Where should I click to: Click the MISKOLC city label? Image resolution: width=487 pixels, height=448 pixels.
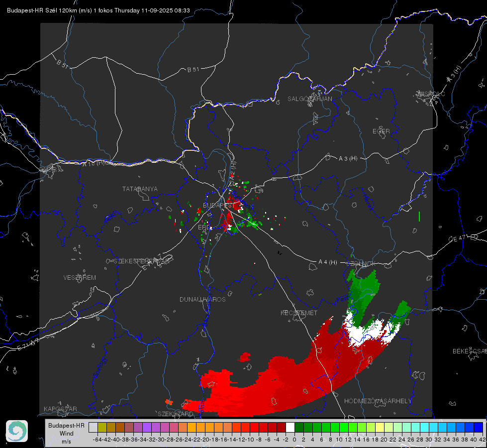431,94
